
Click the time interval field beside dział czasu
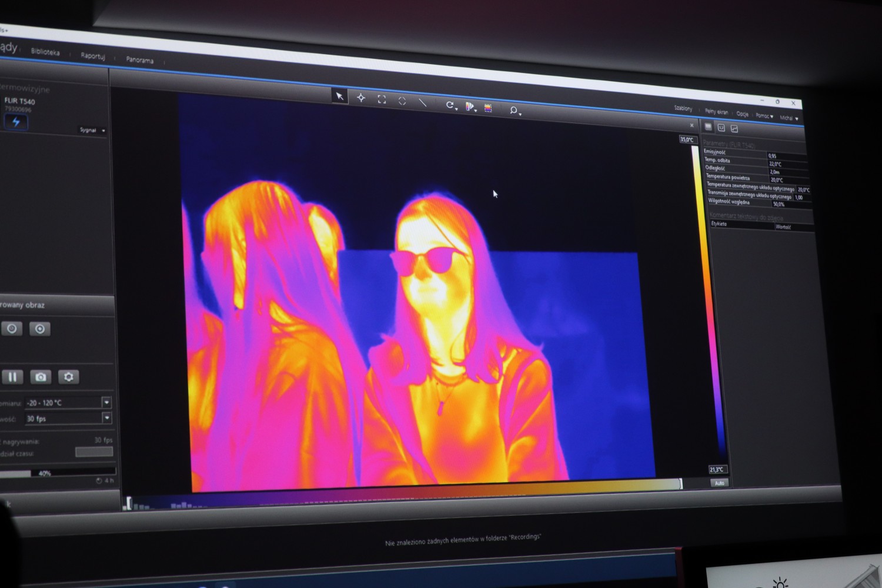pos(94,452)
